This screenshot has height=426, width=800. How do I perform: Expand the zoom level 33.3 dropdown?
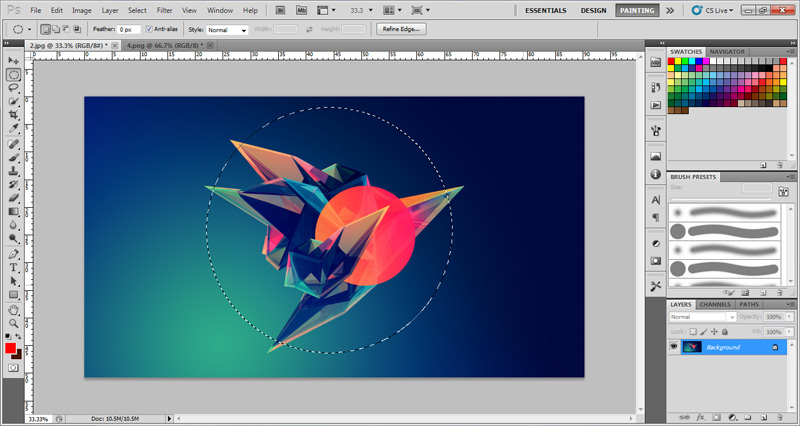(x=361, y=10)
